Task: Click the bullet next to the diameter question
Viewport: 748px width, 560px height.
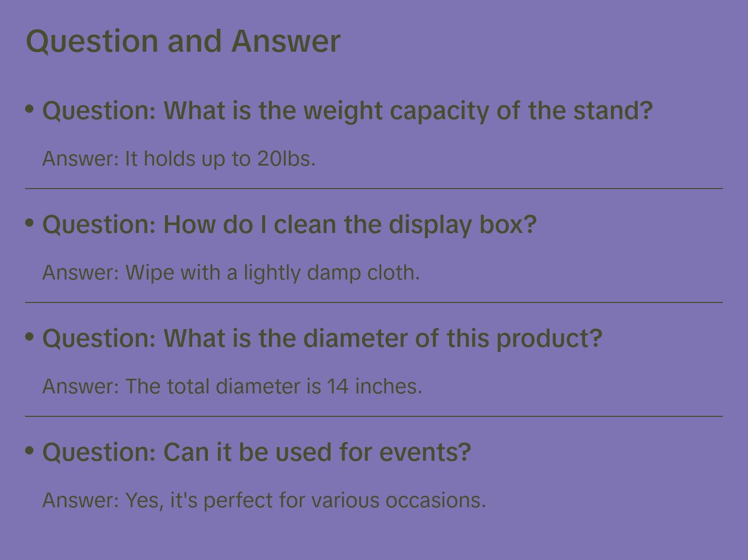Action: point(30,337)
